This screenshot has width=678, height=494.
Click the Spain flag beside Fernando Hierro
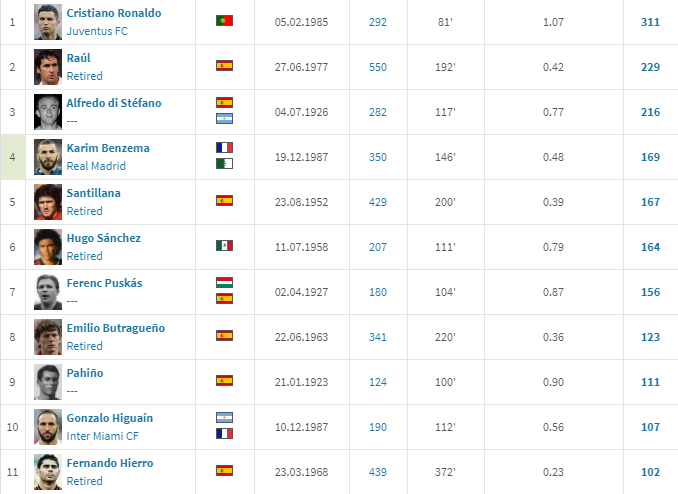tap(224, 470)
